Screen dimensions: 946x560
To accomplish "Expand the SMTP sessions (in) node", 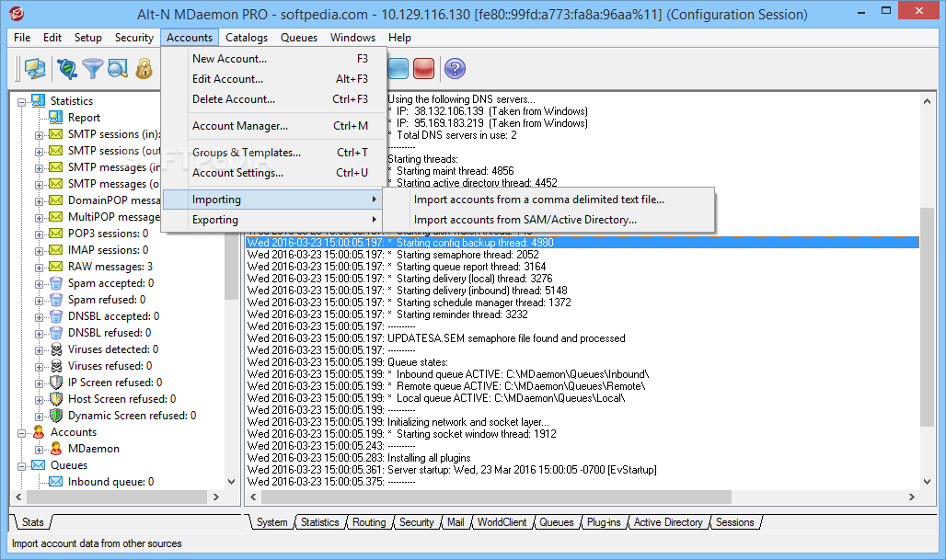I will pyautogui.click(x=40, y=134).
